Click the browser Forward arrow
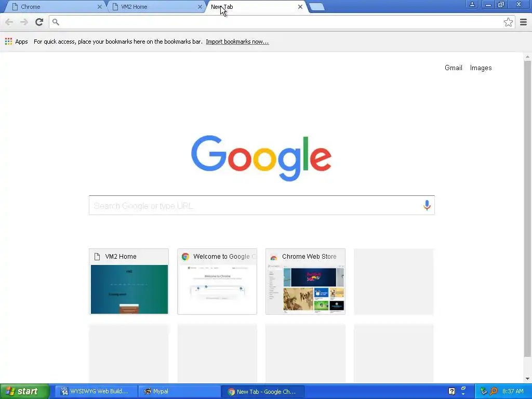The image size is (532, 399). coord(24,22)
